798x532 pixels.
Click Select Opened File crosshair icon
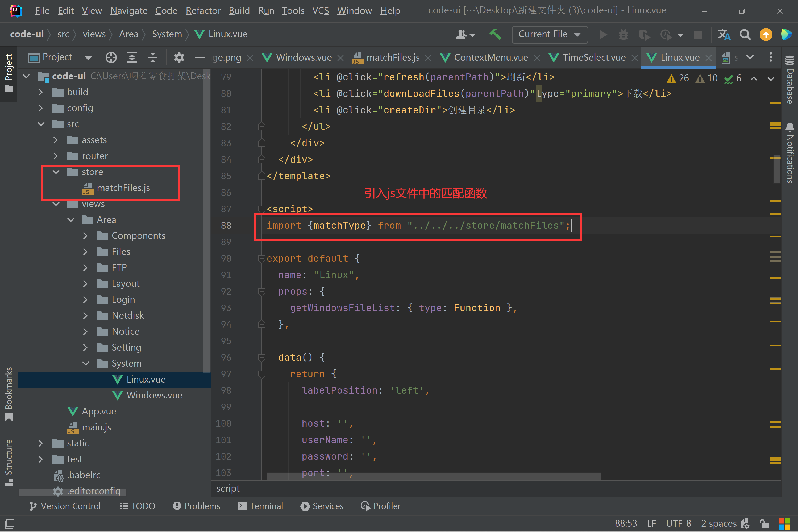(111, 57)
